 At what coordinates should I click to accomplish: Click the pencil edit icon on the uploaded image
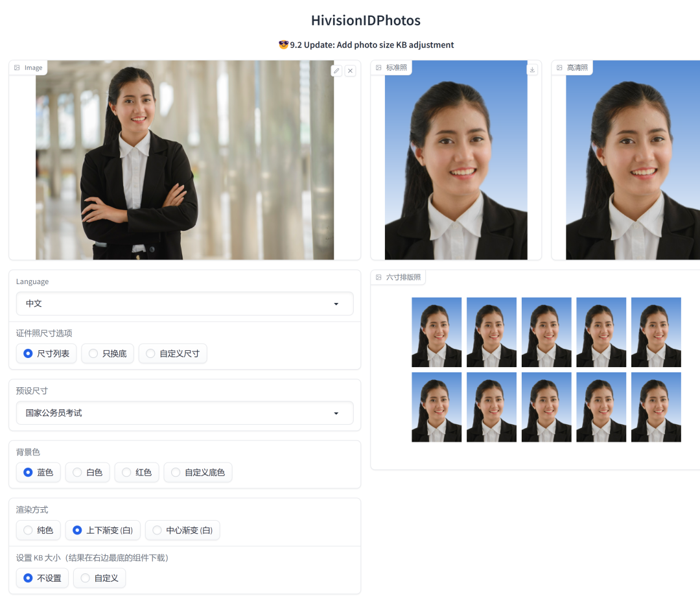(x=336, y=71)
